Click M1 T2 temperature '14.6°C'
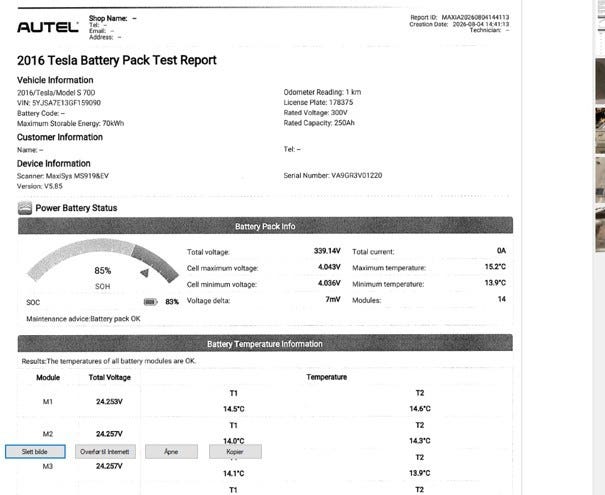Image resolution: width=605 pixels, height=495 pixels. click(420, 409)
